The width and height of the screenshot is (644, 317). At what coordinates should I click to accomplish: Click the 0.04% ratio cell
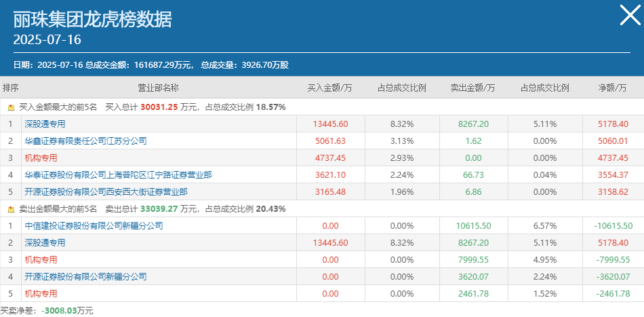tap(545, 174)
